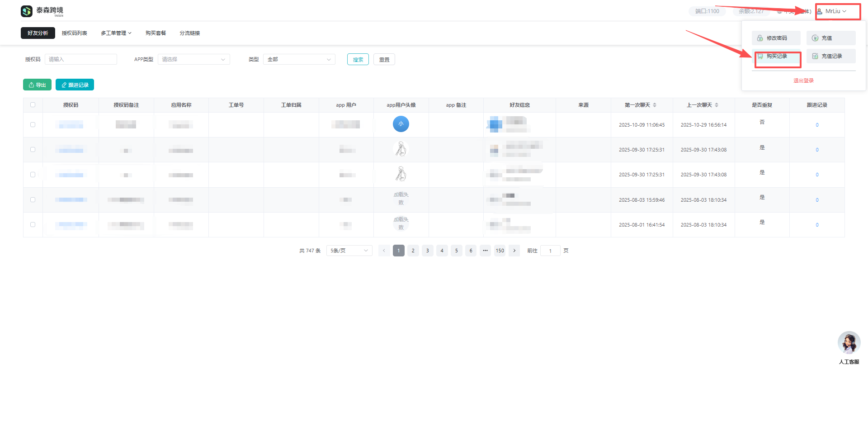Focus the 授权码 input field
Image resolution: width=868 pixels, height=431 pixels.
[81, 59]
